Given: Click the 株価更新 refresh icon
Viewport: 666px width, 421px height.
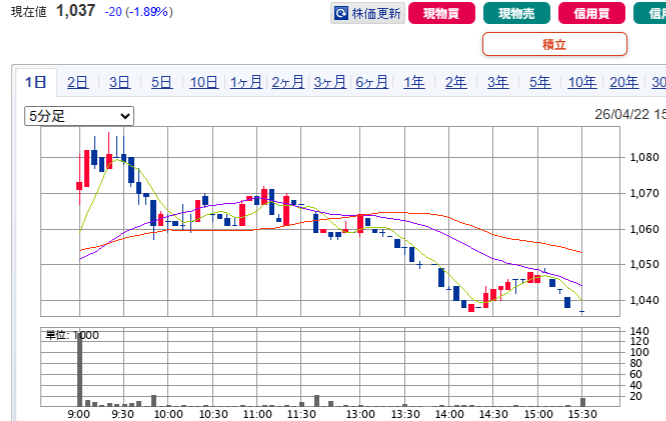Looking at the screenshot, I should (x=342, y=14).
